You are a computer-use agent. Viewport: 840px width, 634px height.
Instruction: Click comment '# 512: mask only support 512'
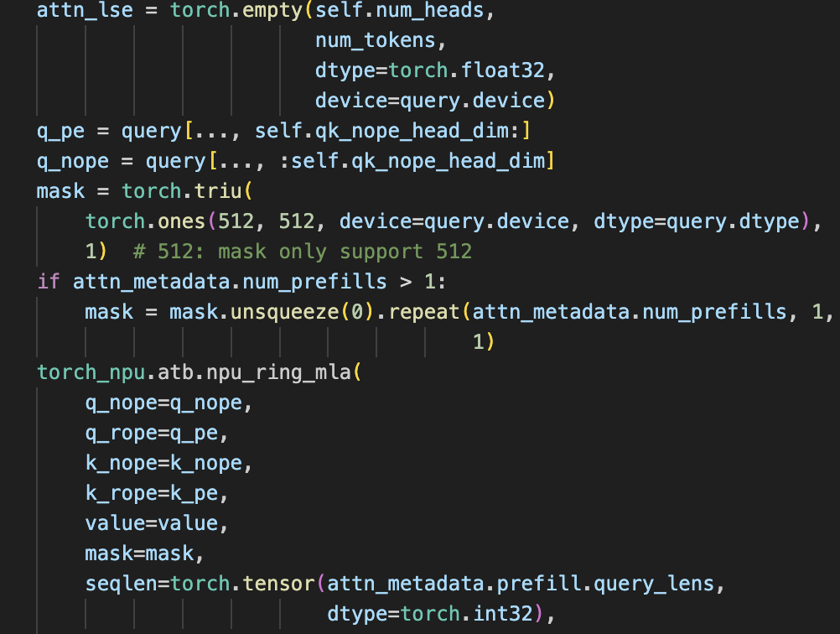point(303,252)
